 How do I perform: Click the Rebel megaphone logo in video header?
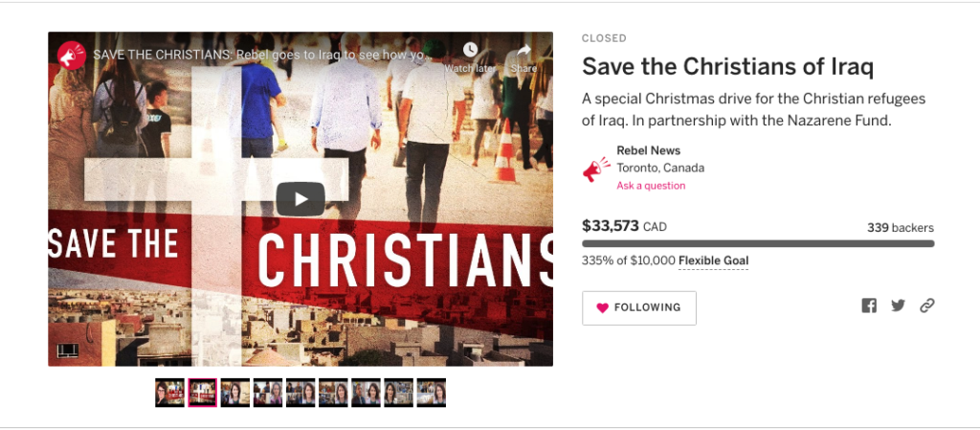[71, 55]
